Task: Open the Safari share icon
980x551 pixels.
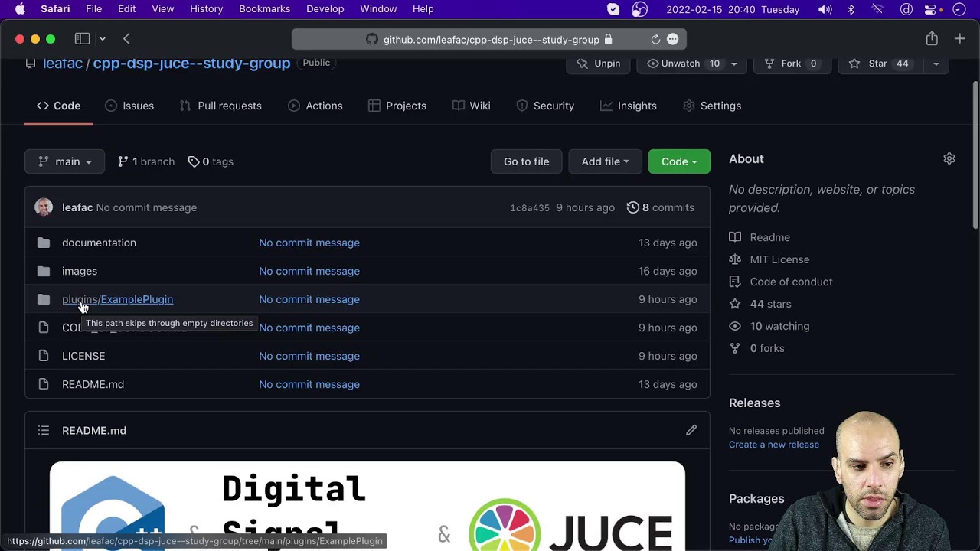Action: click(932, 38)
